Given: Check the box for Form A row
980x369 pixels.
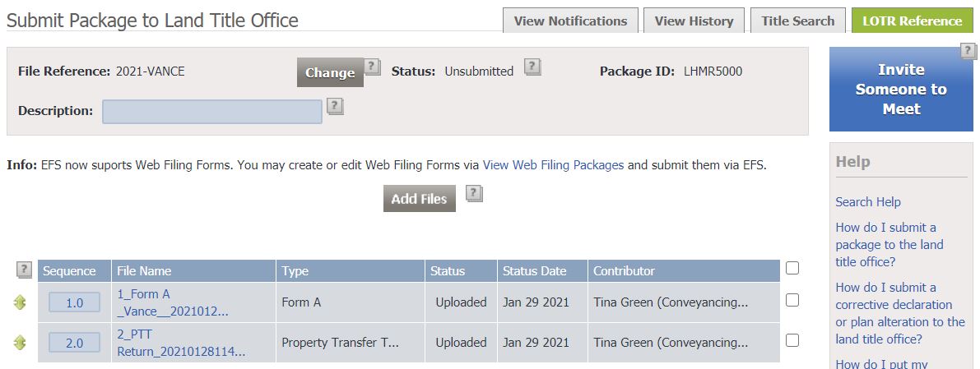Looking at the screenshot, I should point(792,300).
